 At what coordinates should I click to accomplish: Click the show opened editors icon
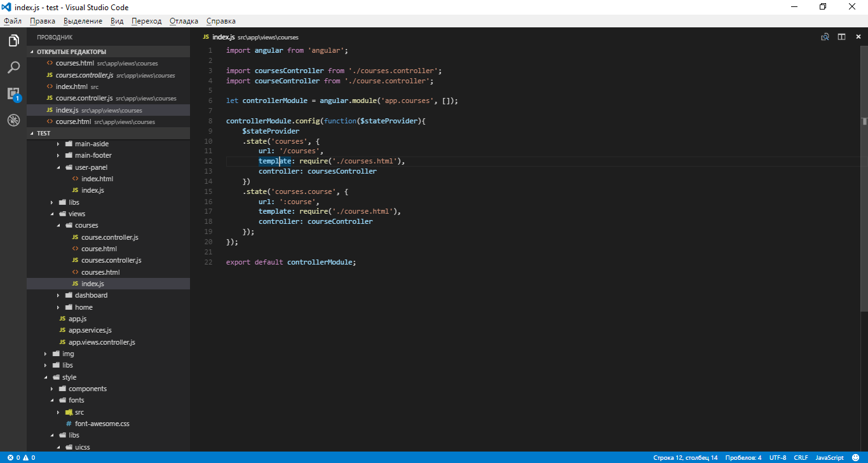click(x=825, y=37)
